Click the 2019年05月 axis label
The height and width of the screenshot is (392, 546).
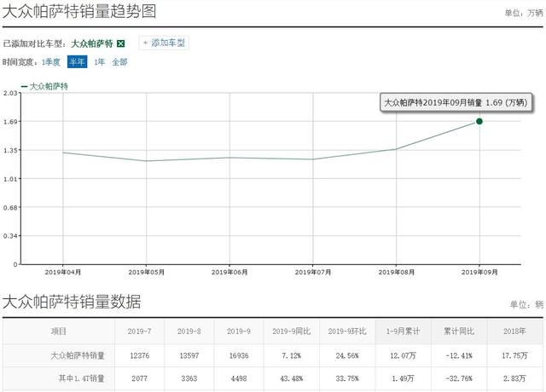146,272
